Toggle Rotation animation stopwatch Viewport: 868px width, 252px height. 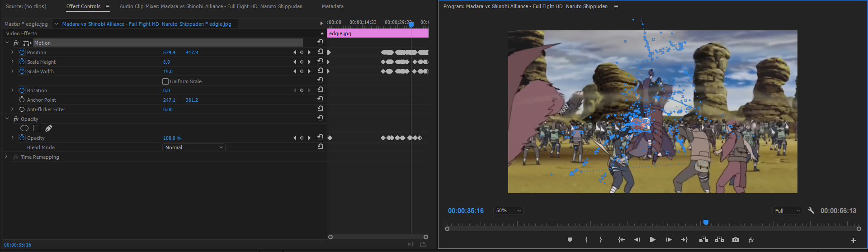click(22, 90)
